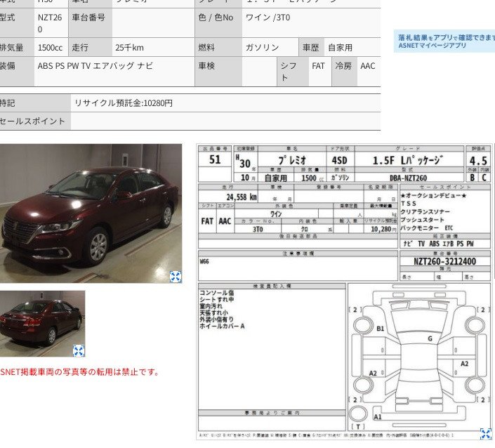Enlarge the auction inspection sheet

pos(486,433)
